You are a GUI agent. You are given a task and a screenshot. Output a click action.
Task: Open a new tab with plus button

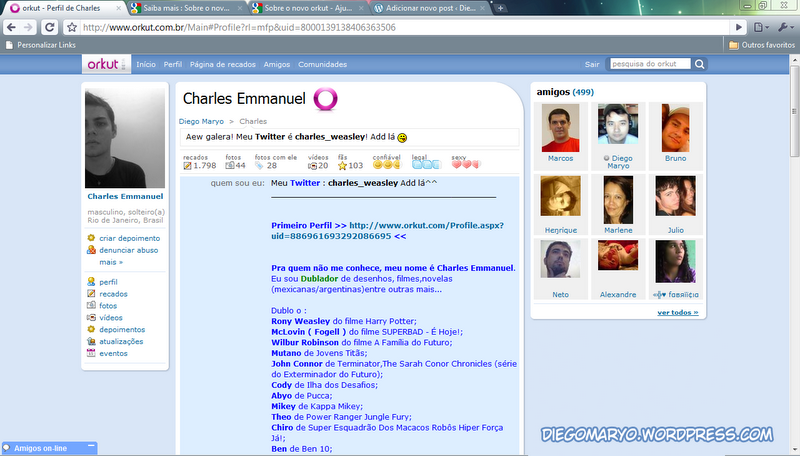coord(501,8)
